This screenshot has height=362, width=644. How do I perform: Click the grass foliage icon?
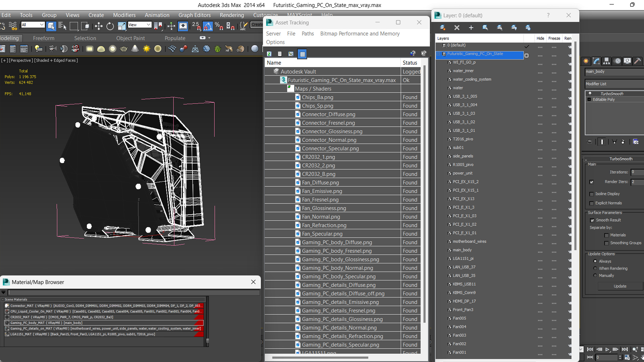(218, 49)
